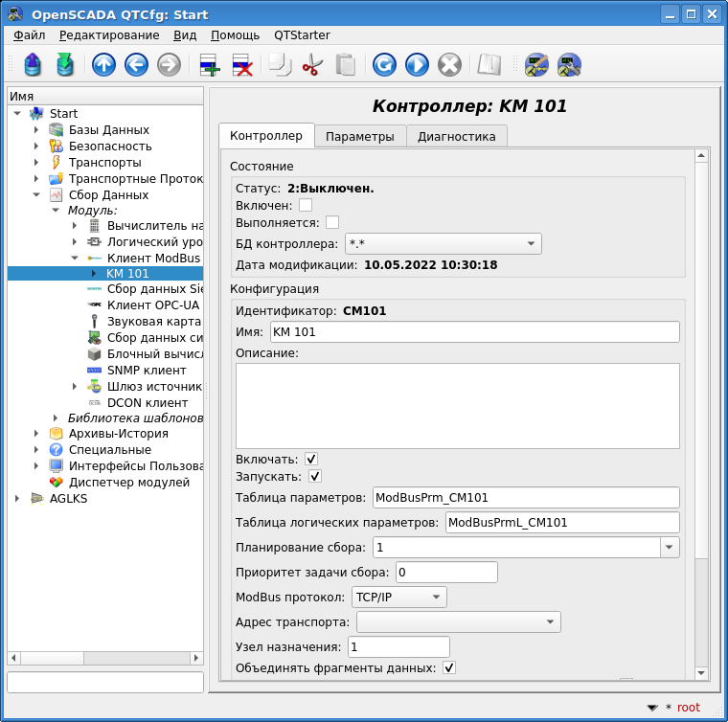Click the root user label in status bar
The image size is (728, 722).
(688, 707)
